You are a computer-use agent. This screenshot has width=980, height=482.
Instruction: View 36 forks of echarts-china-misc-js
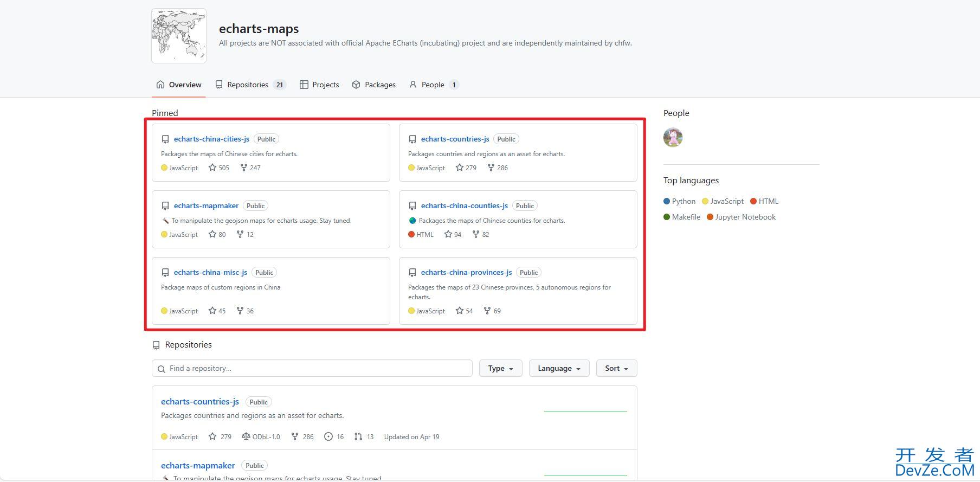(245, 311)
